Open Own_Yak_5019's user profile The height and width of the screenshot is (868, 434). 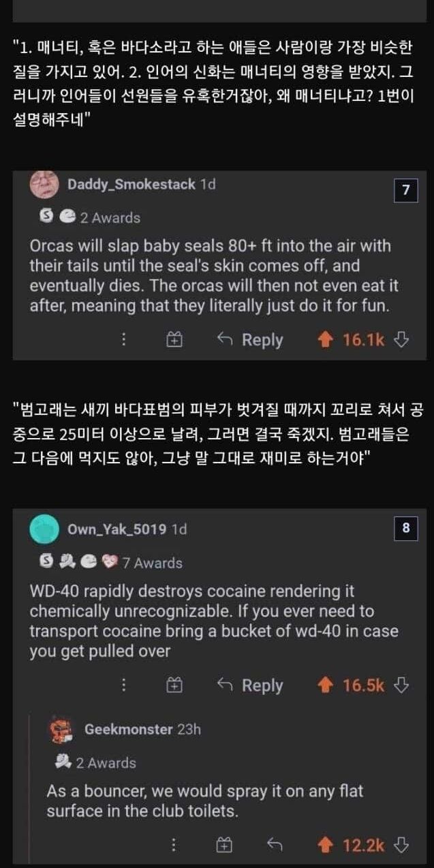pyautogui.click(x=117, y=529)
